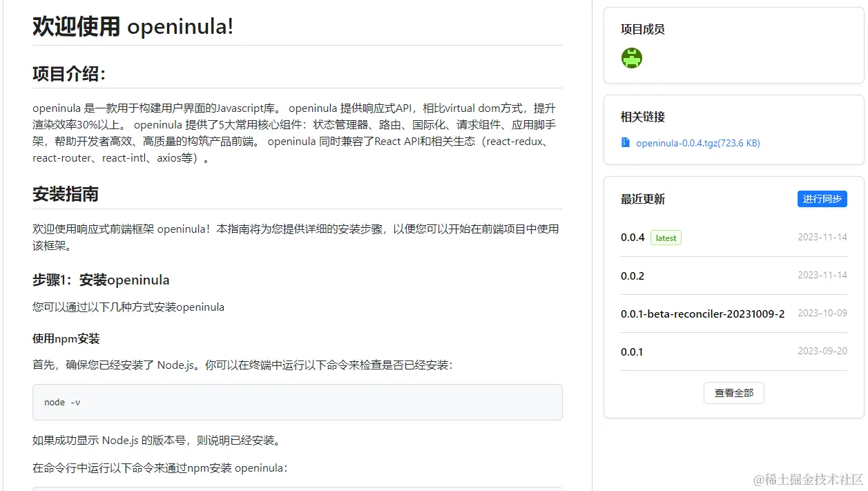
Task: Click the file icon beside openinula-0.0.4.tgz
Action: (626, 142)
